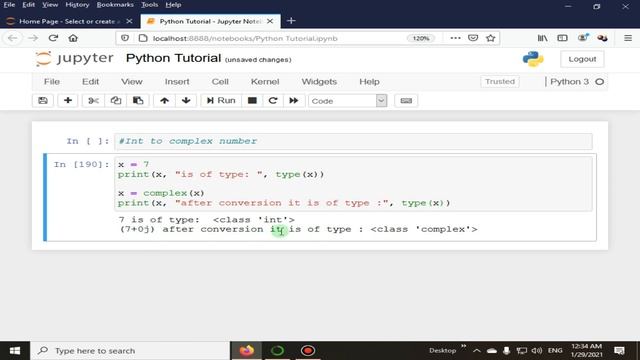The image size is (640, 360).
Task: Click the Python kernel logo
Action: [x=533, y=59]
